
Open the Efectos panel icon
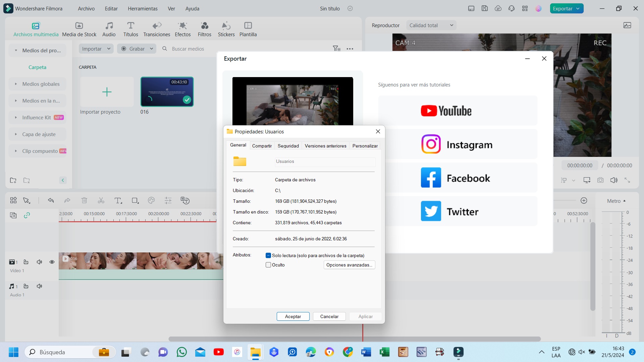182,26
